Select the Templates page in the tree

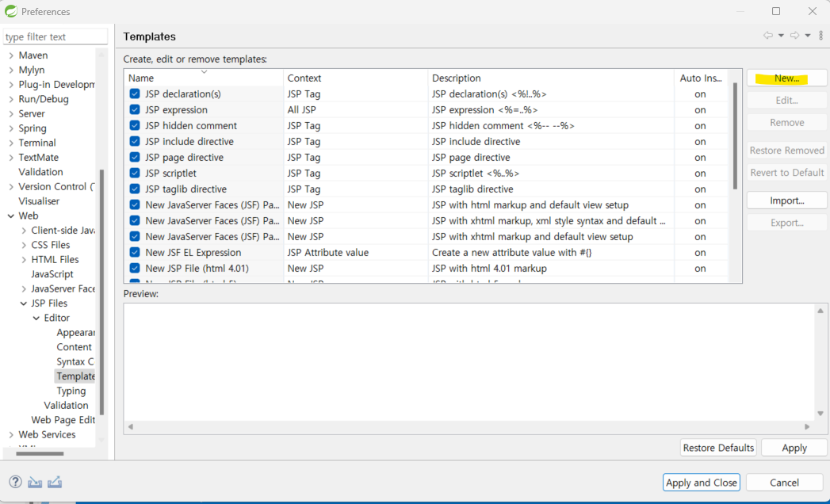coord(75,376)
